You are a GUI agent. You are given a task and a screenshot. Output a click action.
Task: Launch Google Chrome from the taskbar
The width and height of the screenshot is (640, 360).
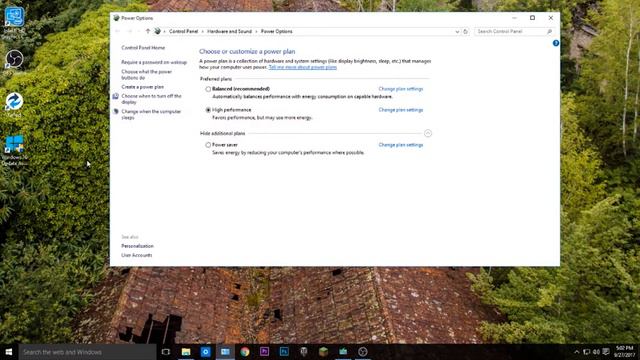pos(245,351)
